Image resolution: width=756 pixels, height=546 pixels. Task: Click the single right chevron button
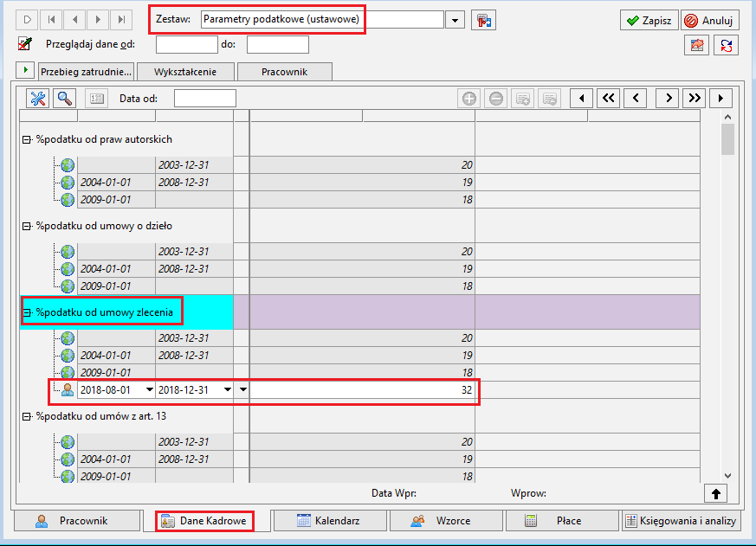[668, 99]
